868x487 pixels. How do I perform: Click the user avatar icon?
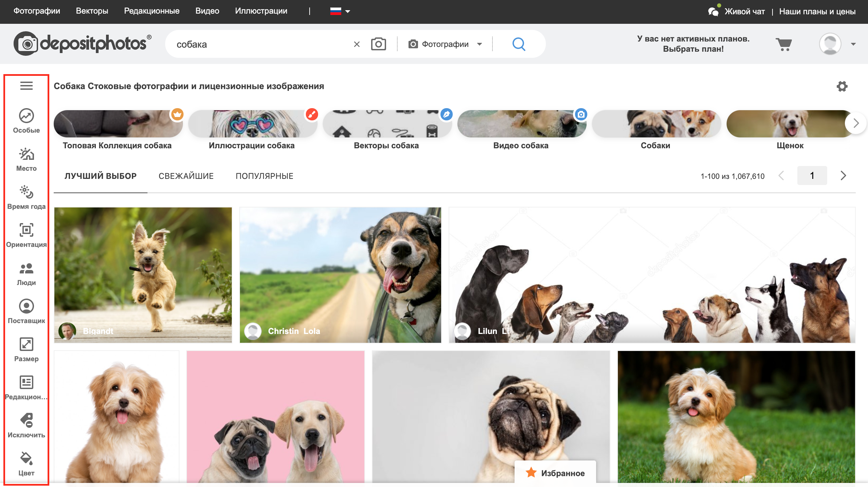tap(830, 44)
